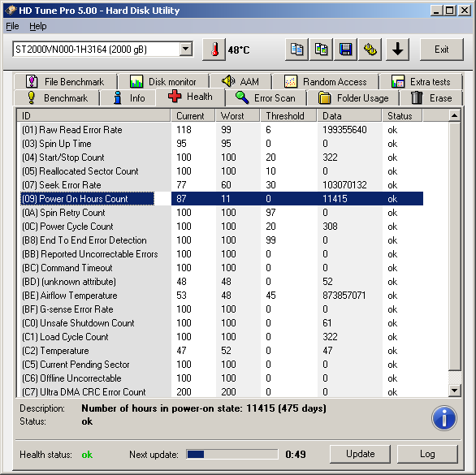Click the blue info circle icon
The height and width of the screenshot is (475, 476).
tap(444, 418)
